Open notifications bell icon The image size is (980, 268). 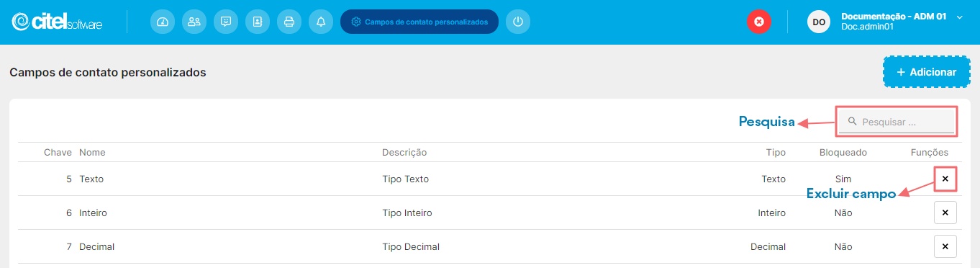pos(321,22)
